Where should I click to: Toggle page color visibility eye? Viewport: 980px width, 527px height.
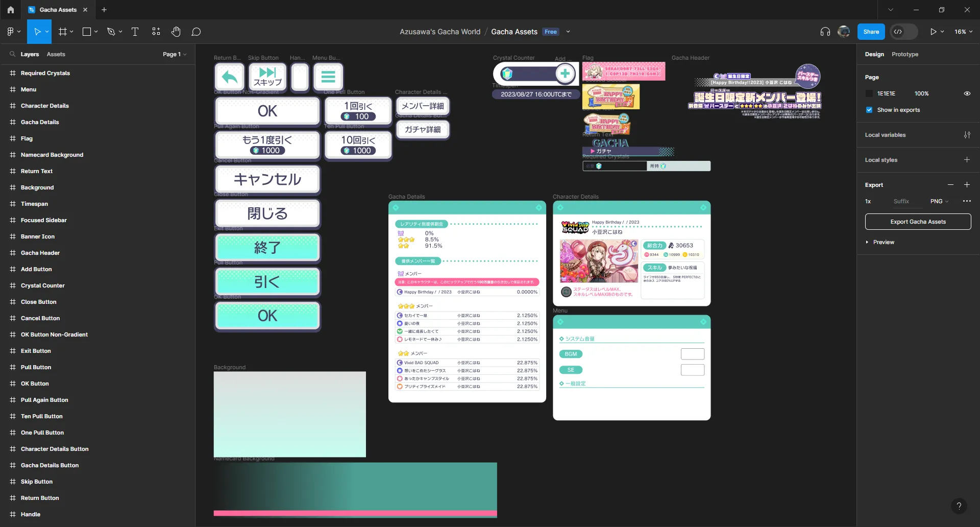click(967, 93)
